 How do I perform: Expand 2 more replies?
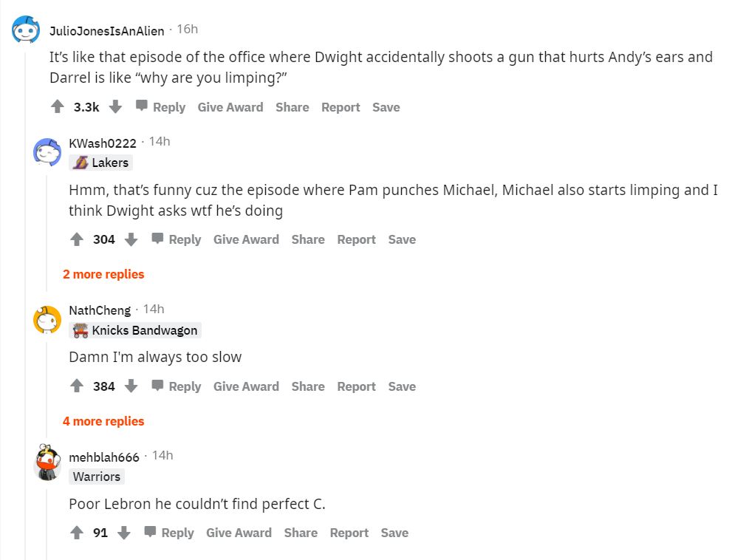click(x=103, y=274)
